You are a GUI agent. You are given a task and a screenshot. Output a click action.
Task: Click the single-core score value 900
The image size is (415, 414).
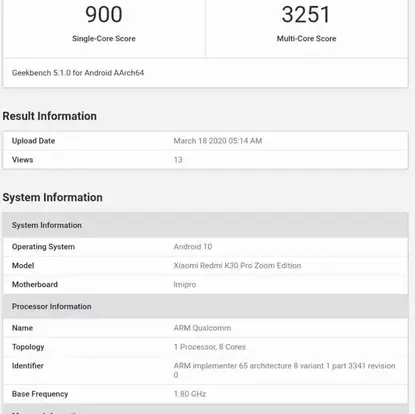tap(104, 15)
